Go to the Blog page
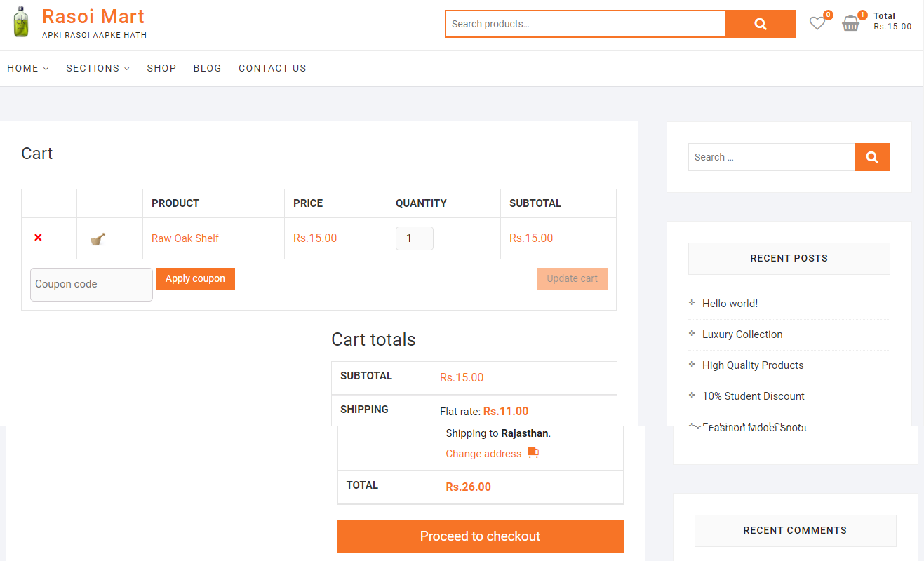 click(207, 68)
